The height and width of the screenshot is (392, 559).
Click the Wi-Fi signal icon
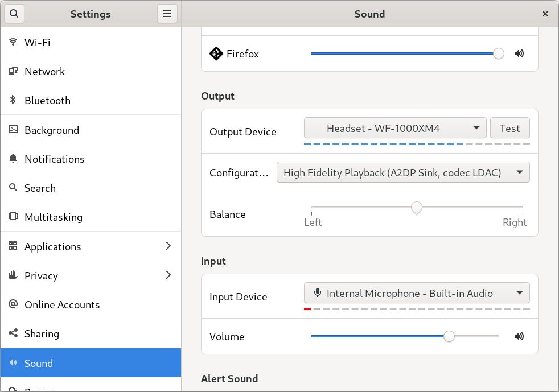tap(13, 42)
